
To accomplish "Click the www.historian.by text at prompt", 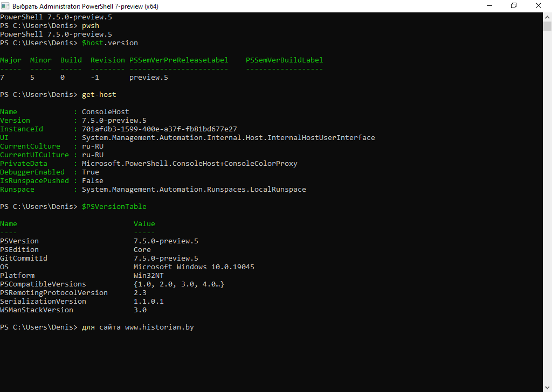I will pyautogui.click(x=159, y=327).
